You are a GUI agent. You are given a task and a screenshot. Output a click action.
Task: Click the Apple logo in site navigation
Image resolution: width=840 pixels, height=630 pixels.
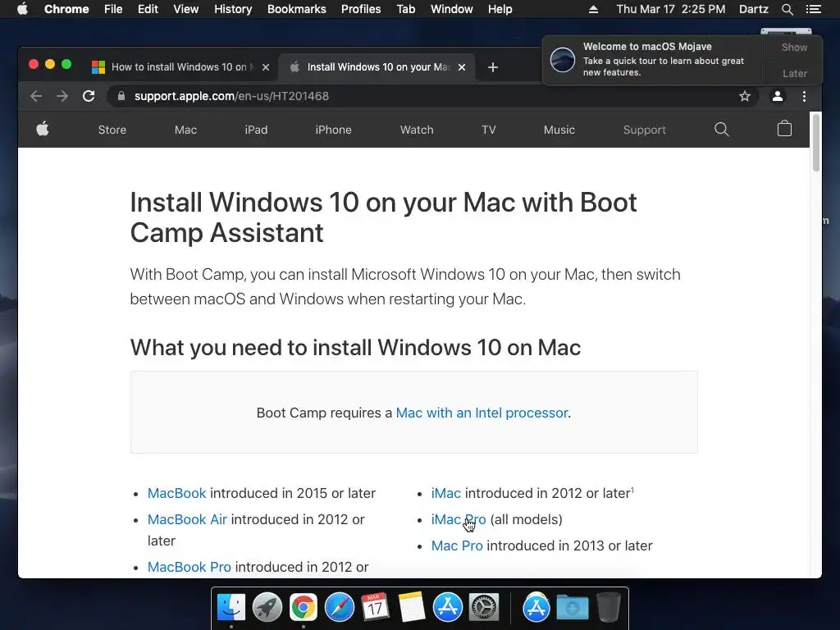(43, 129)
